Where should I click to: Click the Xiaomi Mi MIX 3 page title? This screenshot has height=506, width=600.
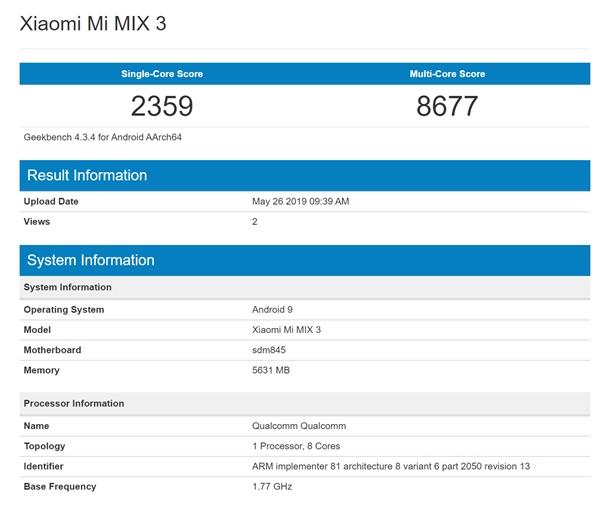point(93,23)
